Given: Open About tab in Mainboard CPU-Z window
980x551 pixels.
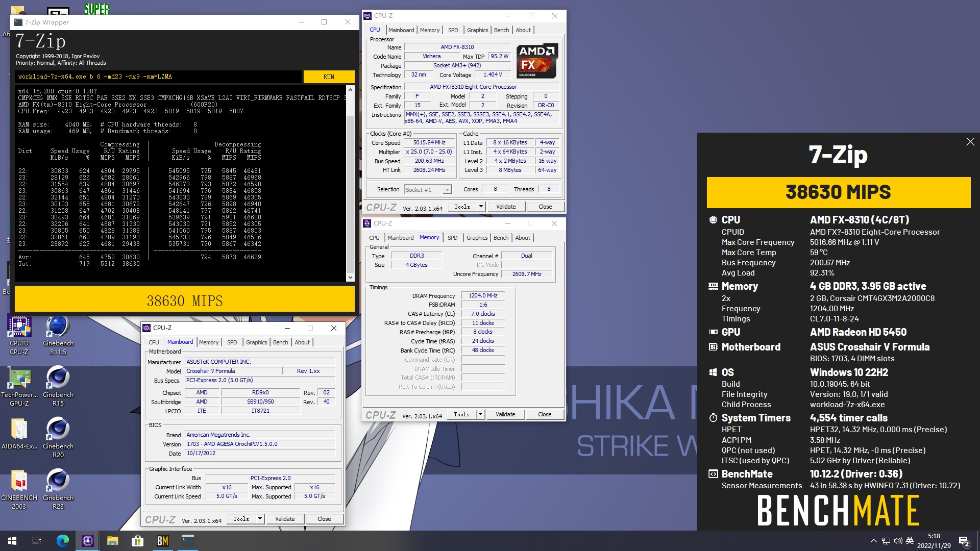Looking at the screenshot, I should [302, 342].
